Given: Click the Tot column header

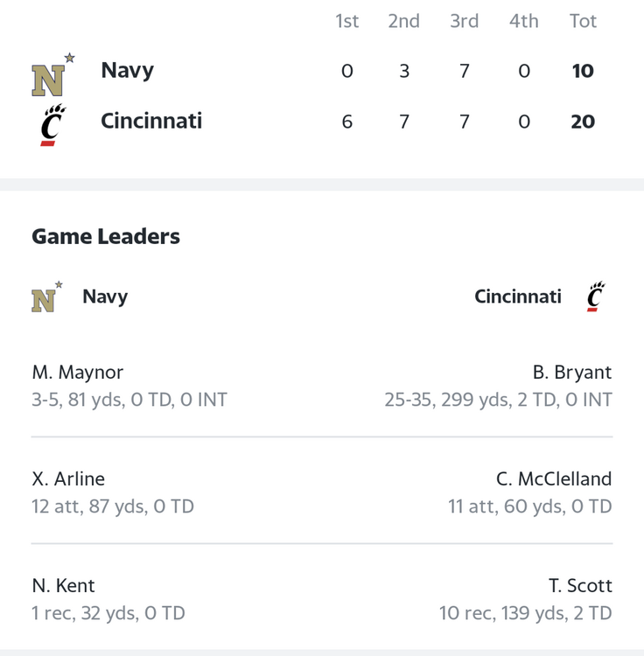Looking at the screenshot, I should [583, 21].
